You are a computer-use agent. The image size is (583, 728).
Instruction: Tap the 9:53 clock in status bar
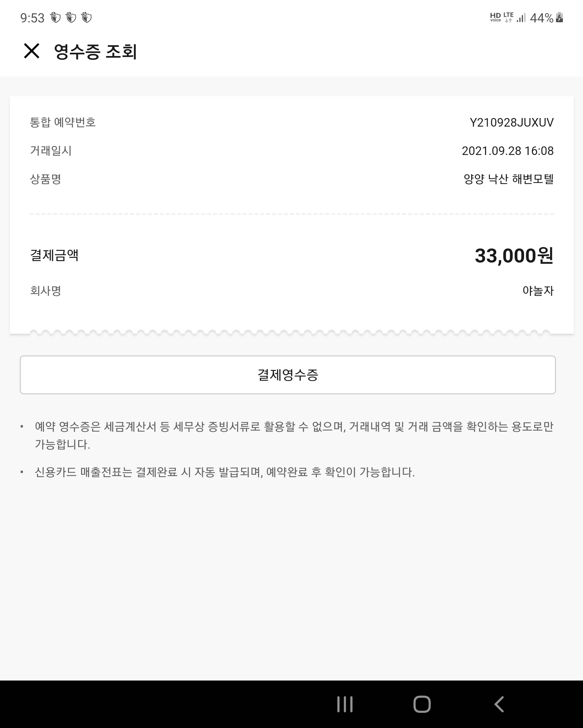pos(32,18)
